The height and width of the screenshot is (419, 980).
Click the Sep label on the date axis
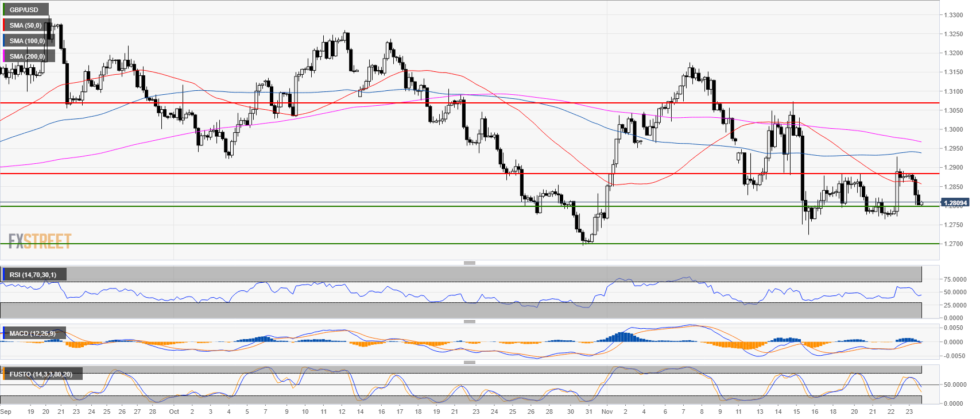pos(6,412)
